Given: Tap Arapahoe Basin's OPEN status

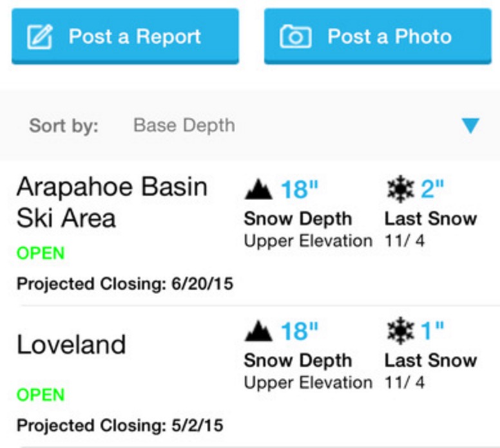Looking at the screenshot, I should (x=41, y=253).
